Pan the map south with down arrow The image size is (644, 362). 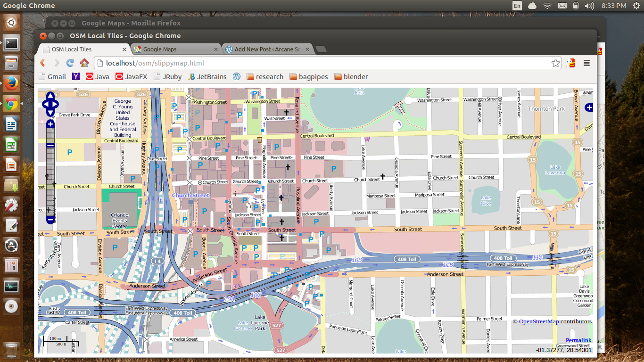[50, 113]
